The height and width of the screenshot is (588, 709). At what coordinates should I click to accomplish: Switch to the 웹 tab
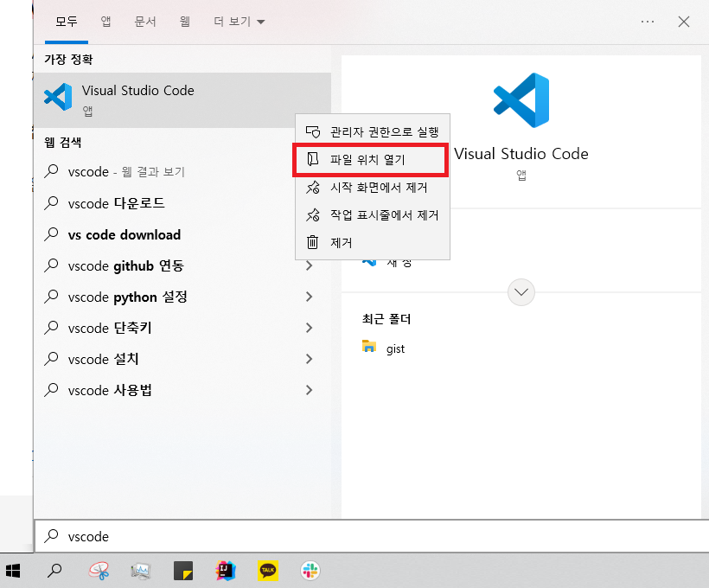click(x=184, y=22)
